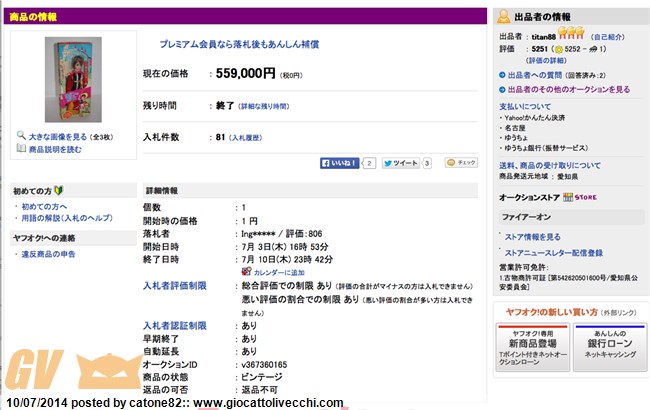This screenshot has height=410, width=650.
Task: Click the document icon beside 商品説明を読む
Action: [21, 148]
